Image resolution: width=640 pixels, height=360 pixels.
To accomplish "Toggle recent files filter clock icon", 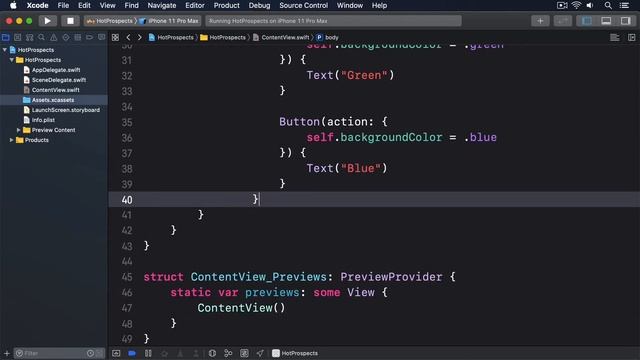I will [90, 353].
